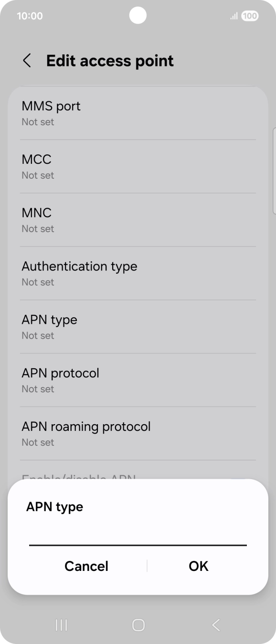Viewport: 276px width, 644px height.
Task: Select the Not set value under MMS port
Action: point(38,122)
